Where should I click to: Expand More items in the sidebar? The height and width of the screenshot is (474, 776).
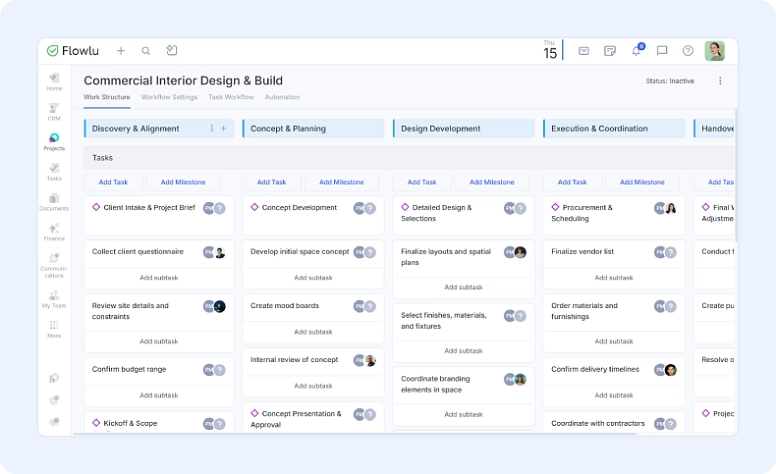point(54,329)
